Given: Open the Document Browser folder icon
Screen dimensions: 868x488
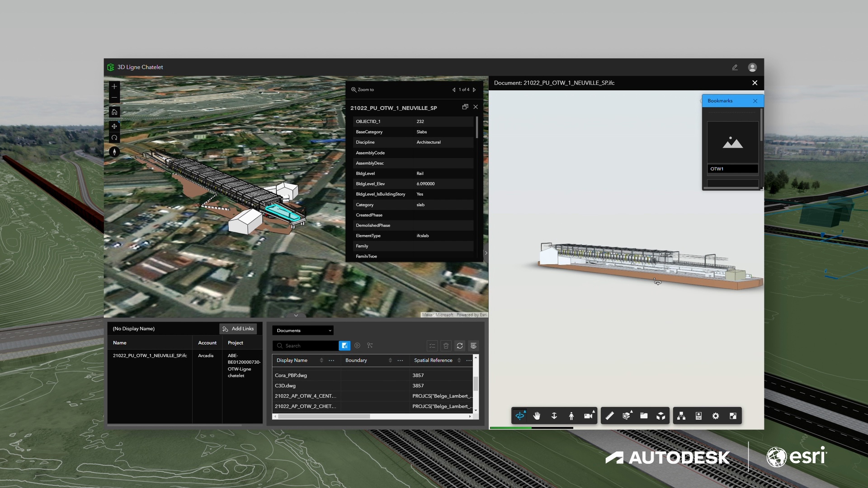Looking at the screenshot, I should [644, 416].
